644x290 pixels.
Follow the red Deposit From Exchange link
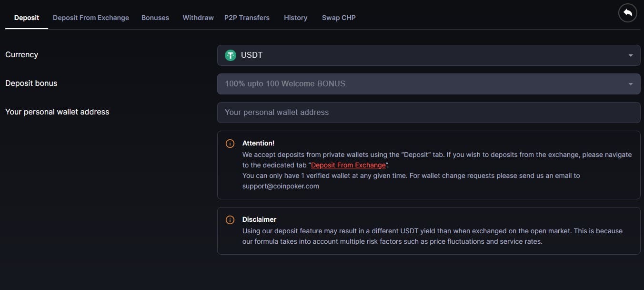pos(348,165)
